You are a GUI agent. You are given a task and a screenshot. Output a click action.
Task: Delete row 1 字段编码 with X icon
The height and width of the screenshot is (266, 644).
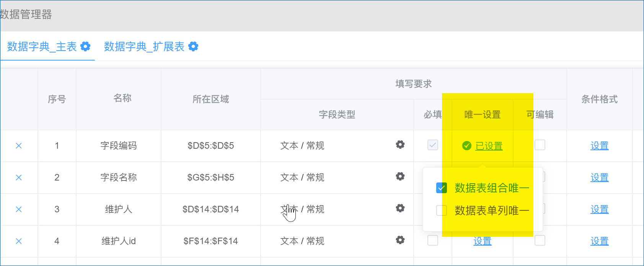tap(19, 146)
